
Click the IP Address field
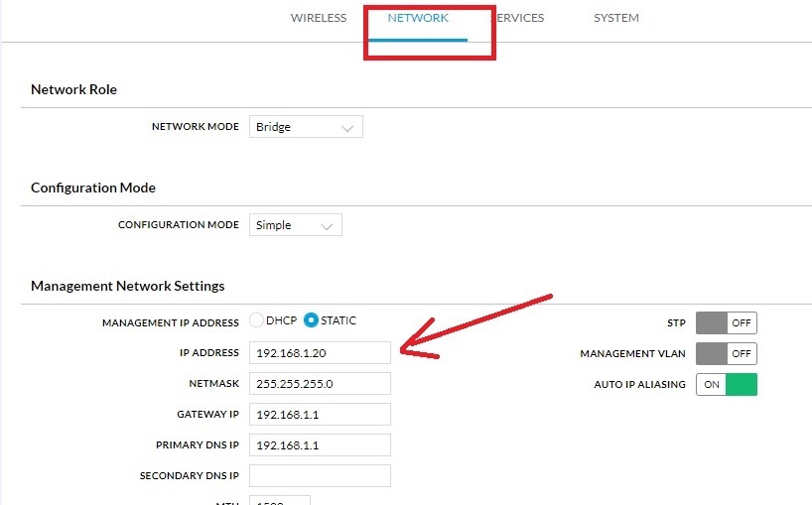(x=320, y=352)
